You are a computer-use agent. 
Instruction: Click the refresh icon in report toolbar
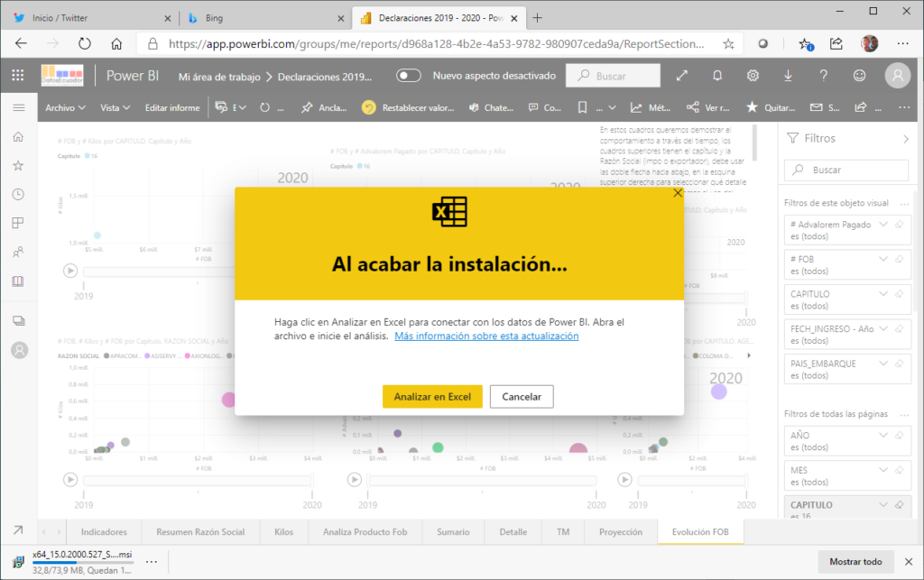[264, 107]
